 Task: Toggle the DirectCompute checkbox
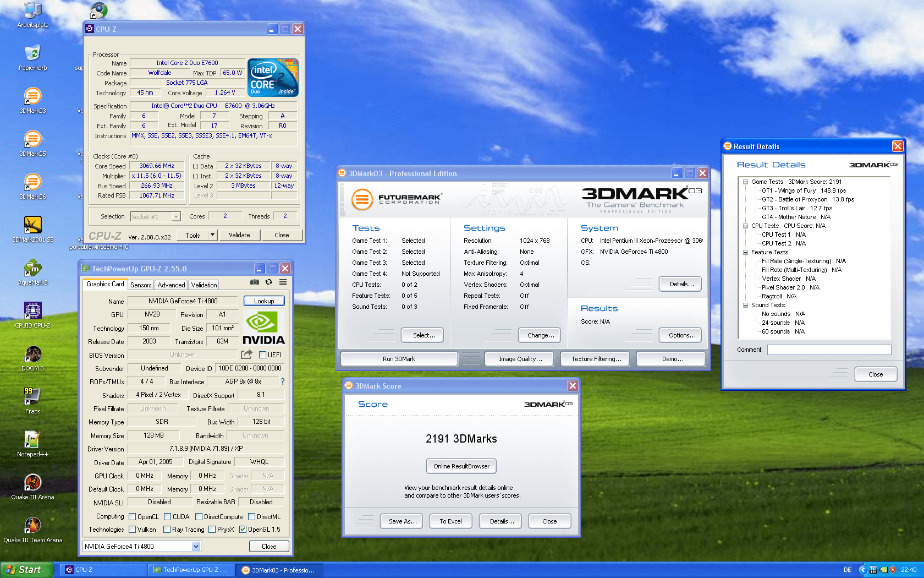(x=199, y=517)
